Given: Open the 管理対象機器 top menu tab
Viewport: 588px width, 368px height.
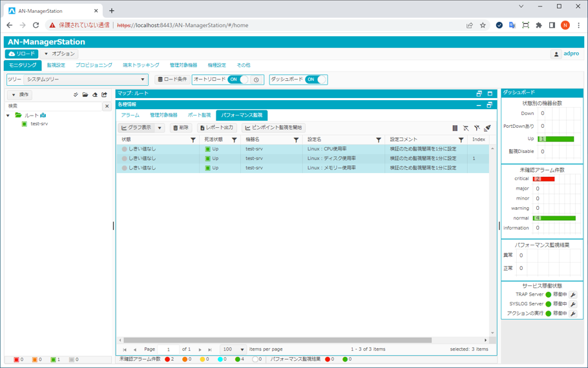Looking at the screenshot, I should [184, 65].
